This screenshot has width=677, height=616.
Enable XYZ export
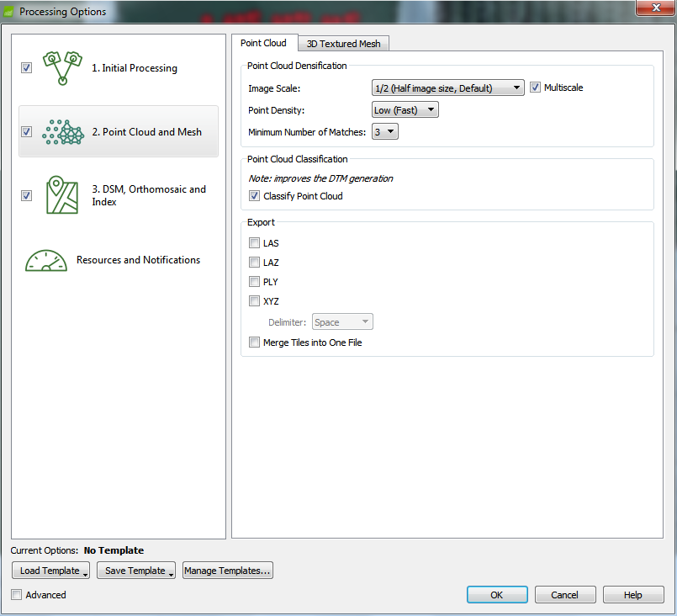tap(254, 301)
